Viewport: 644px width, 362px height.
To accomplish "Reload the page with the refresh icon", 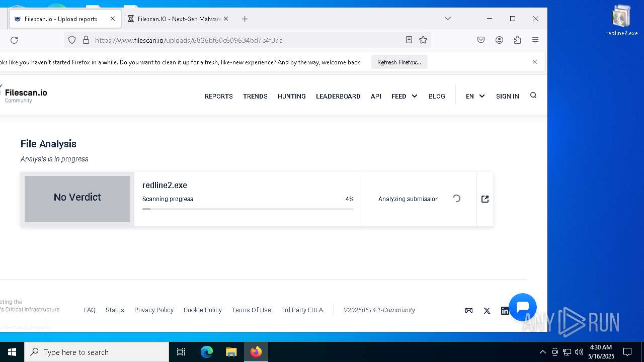I will click(x=14, y=40).
